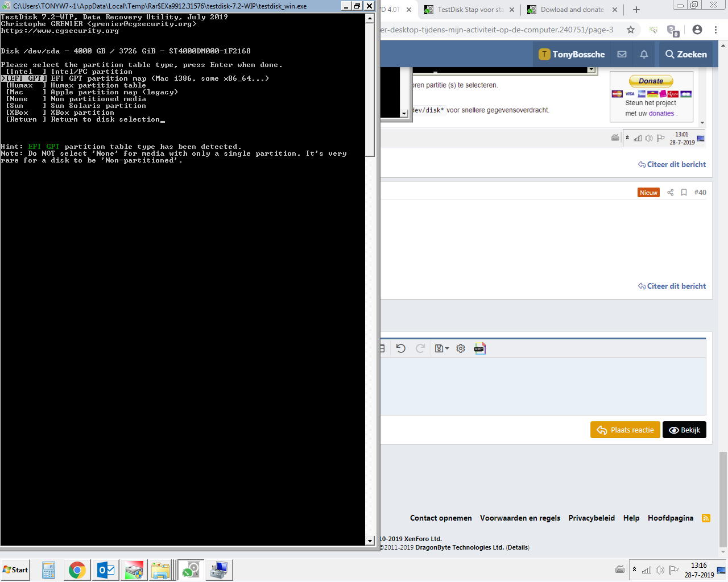Image resolution: width=728 pixels, height=582 pixels.
Task: Open a new browser tab
Action: (636, 10)
